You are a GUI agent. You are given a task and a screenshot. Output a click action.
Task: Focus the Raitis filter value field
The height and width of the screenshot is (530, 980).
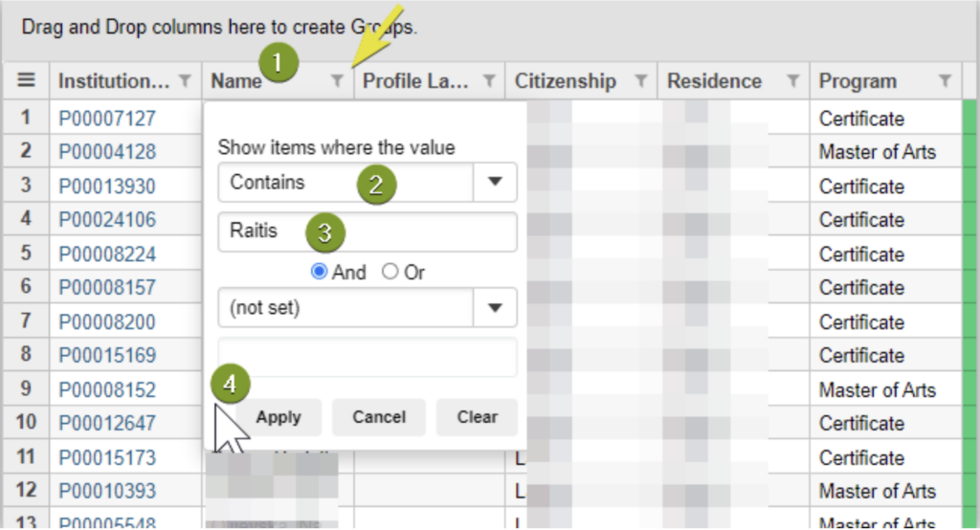pyautogui.click(x=367, y=232)
